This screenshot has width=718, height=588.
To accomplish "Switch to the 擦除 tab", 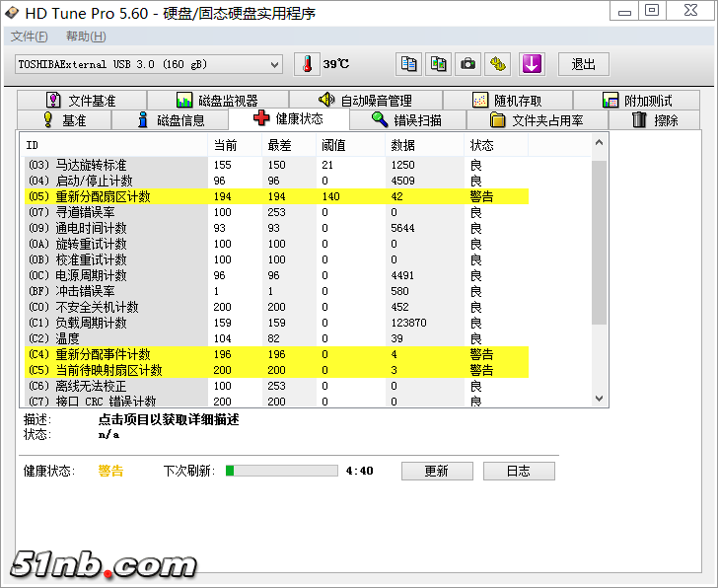I will 654,120.
